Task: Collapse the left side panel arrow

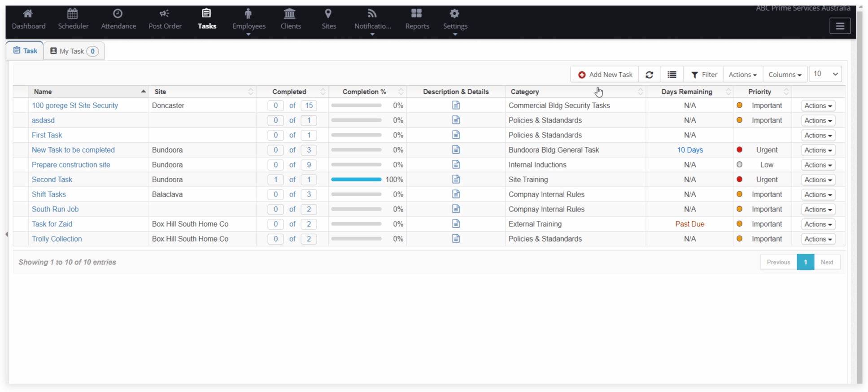Action: click(x=7, y=234)
